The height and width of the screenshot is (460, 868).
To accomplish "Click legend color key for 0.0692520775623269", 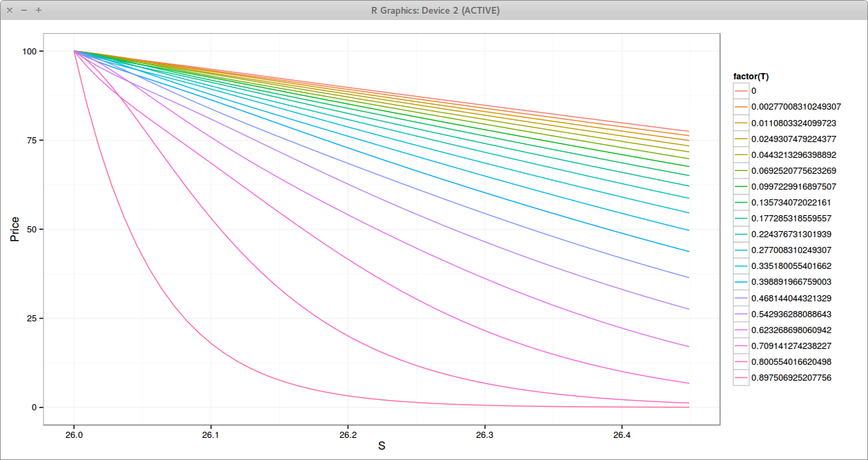I will 741,170.
